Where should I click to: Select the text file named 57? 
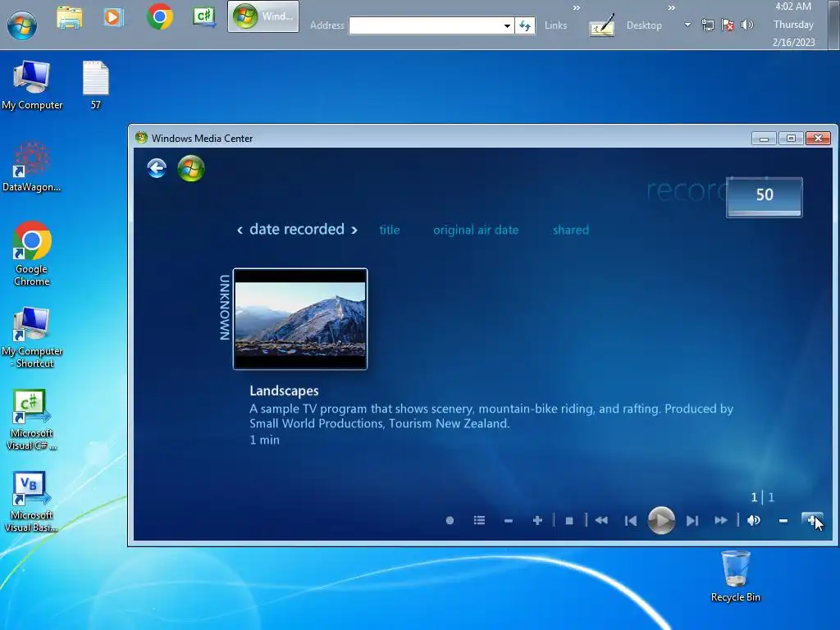96,85
